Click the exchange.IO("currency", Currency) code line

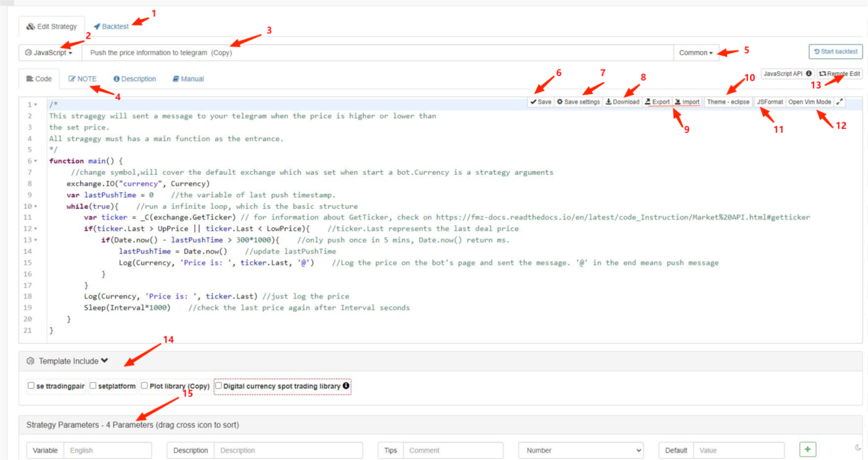click(x=138, y=184)
